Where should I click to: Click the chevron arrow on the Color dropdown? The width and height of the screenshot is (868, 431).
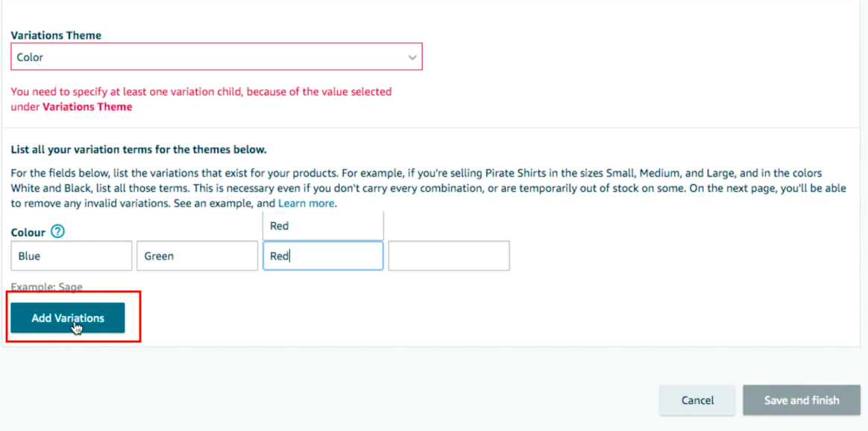[412, 57]
